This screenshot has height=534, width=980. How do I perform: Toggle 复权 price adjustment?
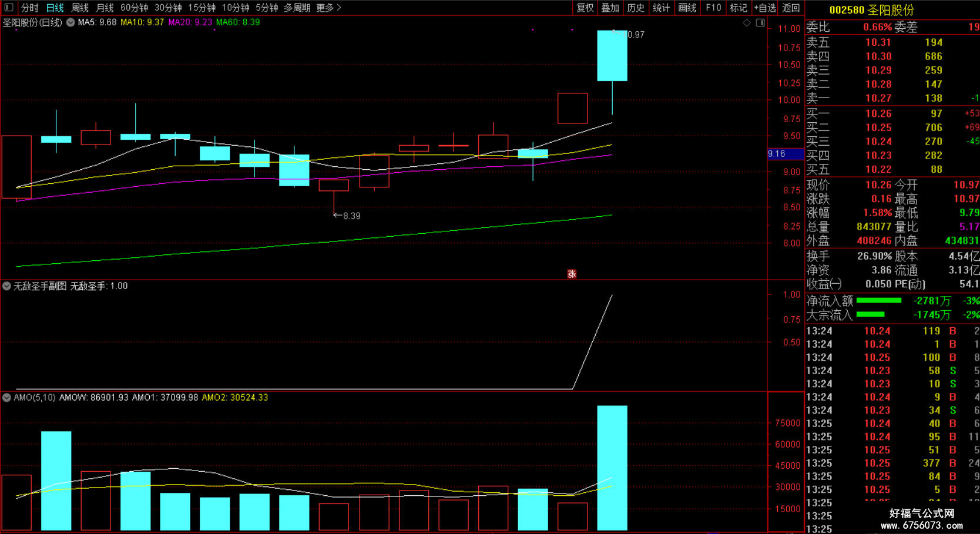(x=585, y=8)
